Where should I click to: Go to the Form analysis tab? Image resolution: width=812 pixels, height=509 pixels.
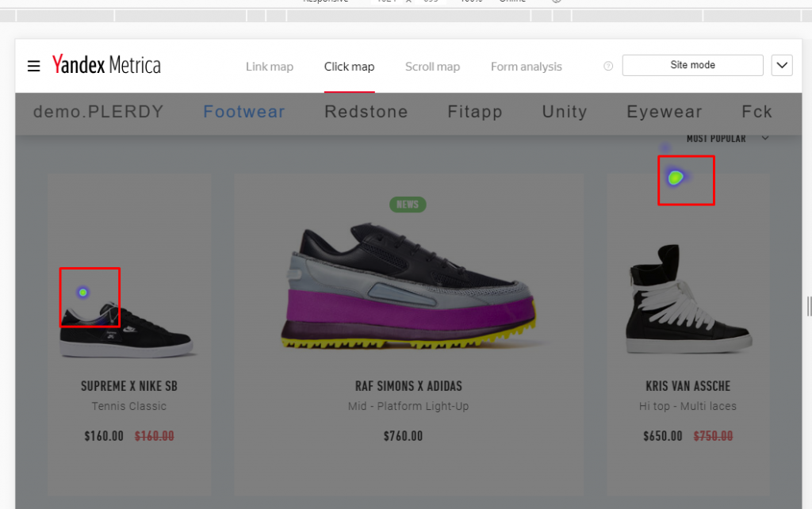527,67
